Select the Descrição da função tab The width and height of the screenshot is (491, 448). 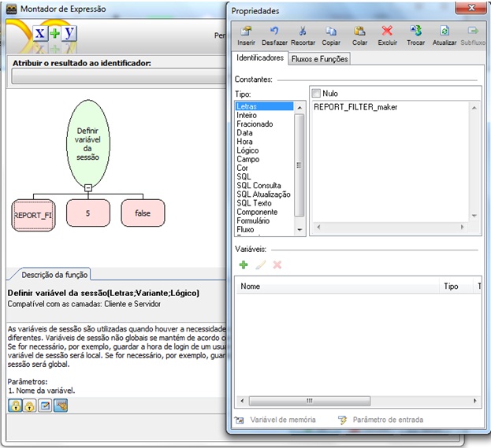tap(54, 275)
